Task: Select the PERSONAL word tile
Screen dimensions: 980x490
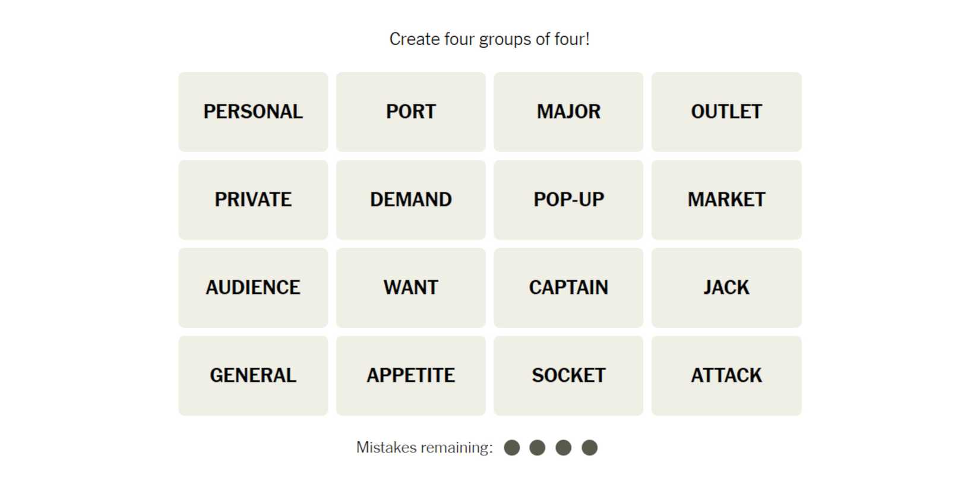Action: pyautogui.click(x=253, y=112)
